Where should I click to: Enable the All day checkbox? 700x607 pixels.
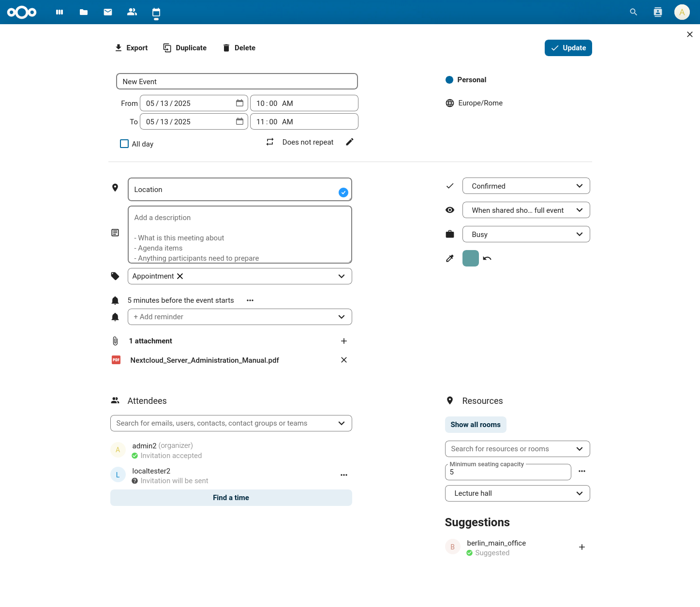click(x=124, y=144)
